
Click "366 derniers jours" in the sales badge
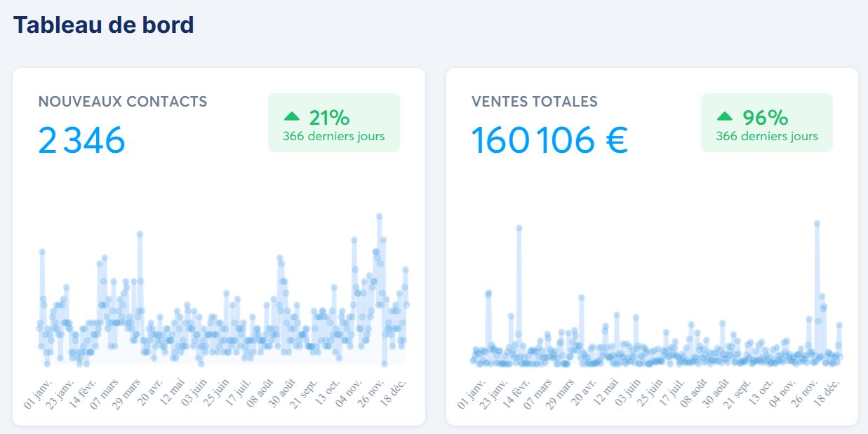pos(766,136)
